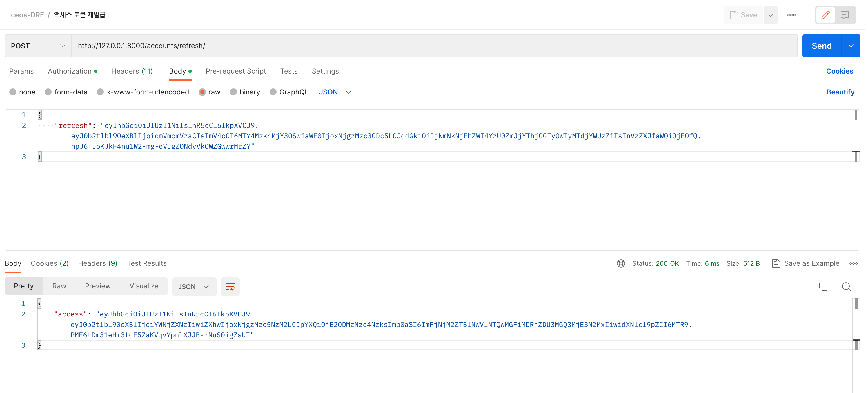Click the "refresh" key in request body
Image resolution: width=868 pixels, height=393 pixels.
click(73, 125)
